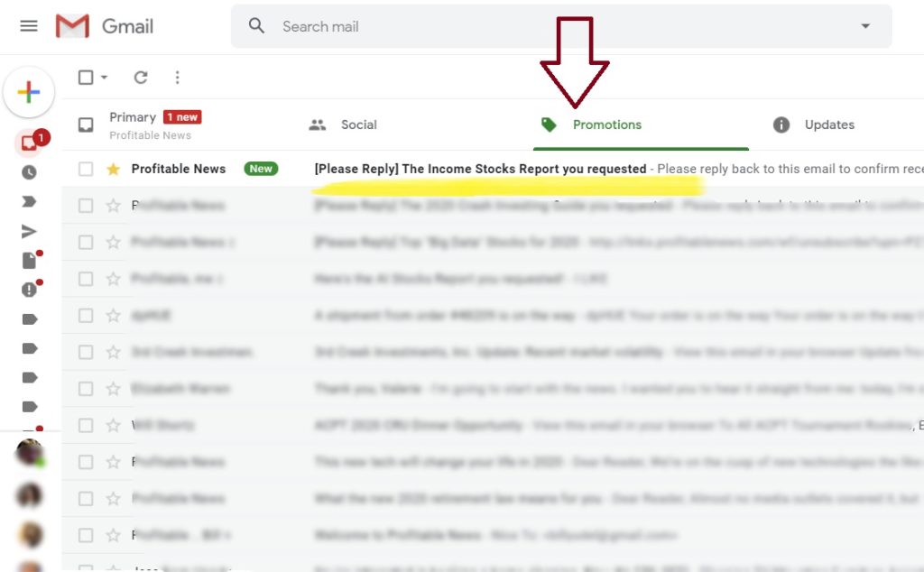The height and width of the screenshot is (572, 924).
Task: Expand the select-all dropdown arrow
Action: (x=105, y=78)
